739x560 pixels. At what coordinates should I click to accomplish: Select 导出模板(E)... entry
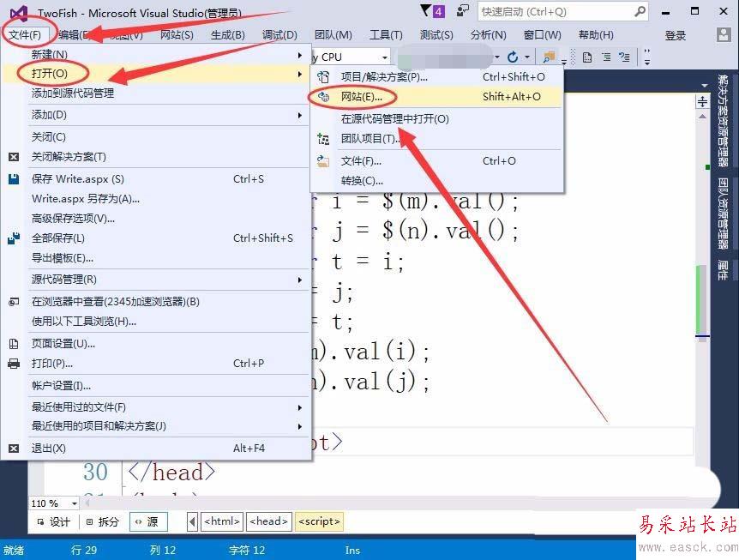click(x=155, y=258)
